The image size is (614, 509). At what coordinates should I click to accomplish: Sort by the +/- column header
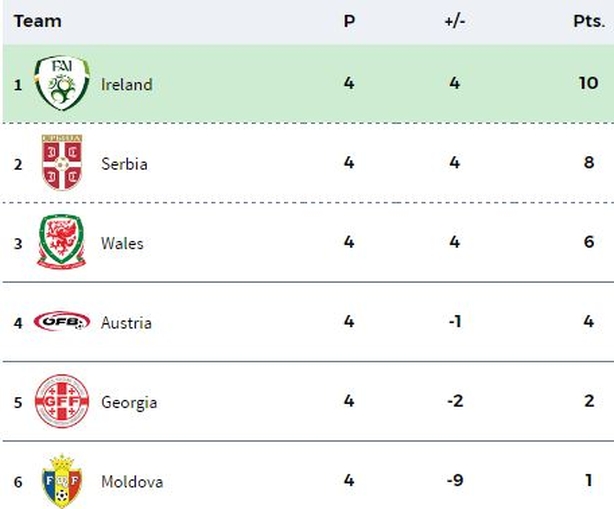(x=455, y=21)
